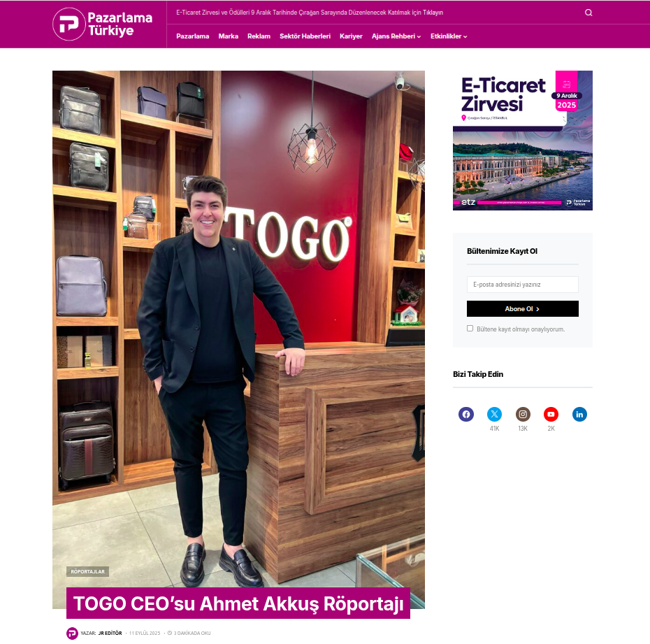Select the Kariyer menu item
The width and height of the screenshot is (650, 644).
click(351, 36)
